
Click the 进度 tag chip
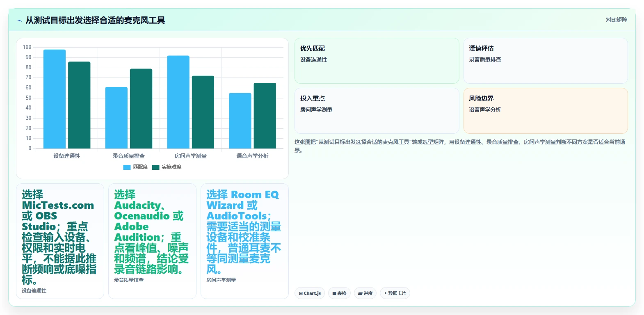tap(365, 293)
